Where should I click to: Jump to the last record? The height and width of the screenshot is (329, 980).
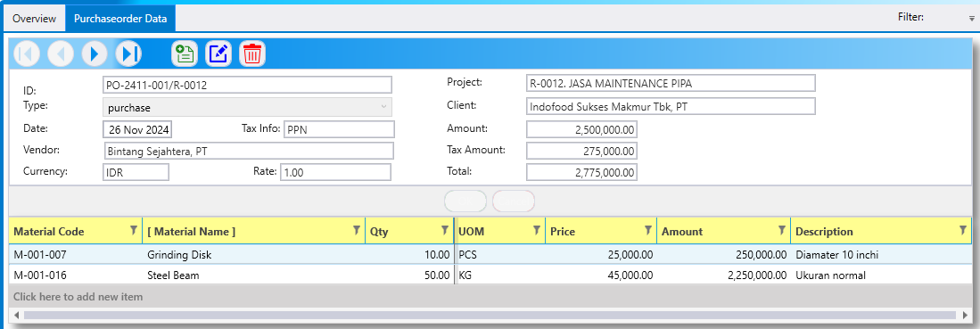click(x=128, y=53)
